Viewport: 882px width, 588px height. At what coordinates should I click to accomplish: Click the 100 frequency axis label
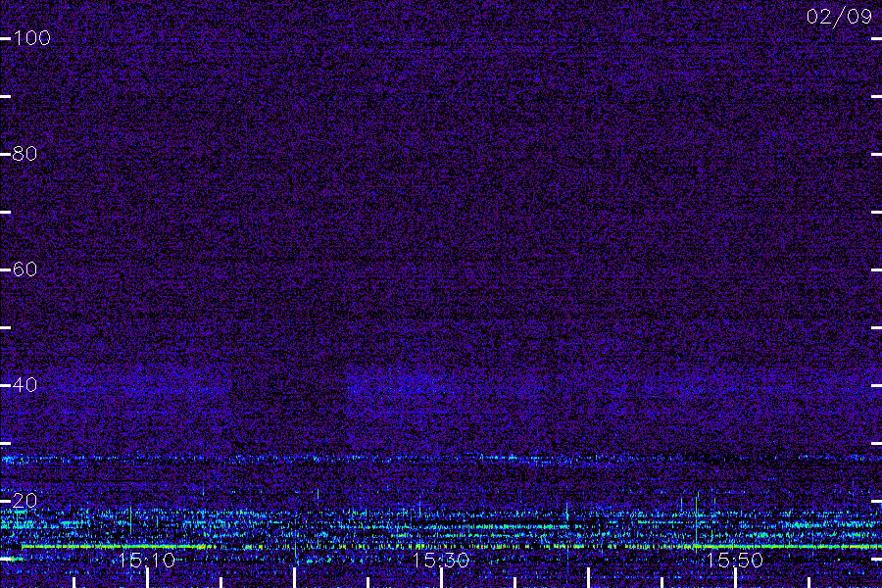32,37
